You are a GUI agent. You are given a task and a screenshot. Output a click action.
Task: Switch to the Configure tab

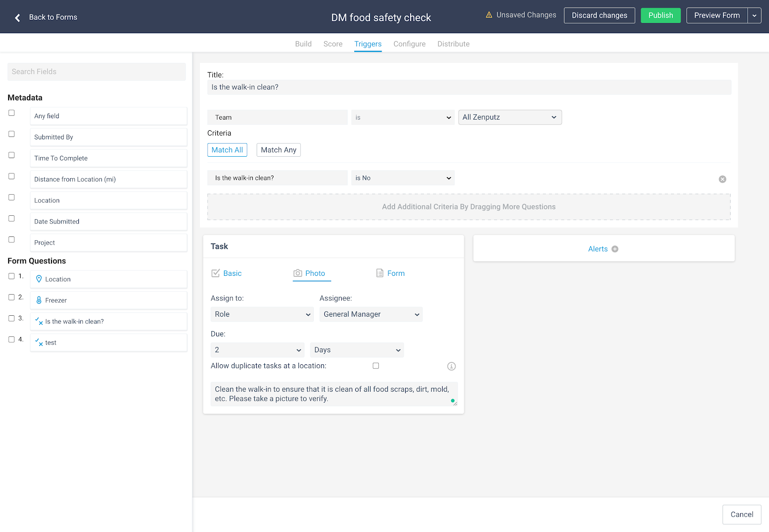tap(409, 44)
